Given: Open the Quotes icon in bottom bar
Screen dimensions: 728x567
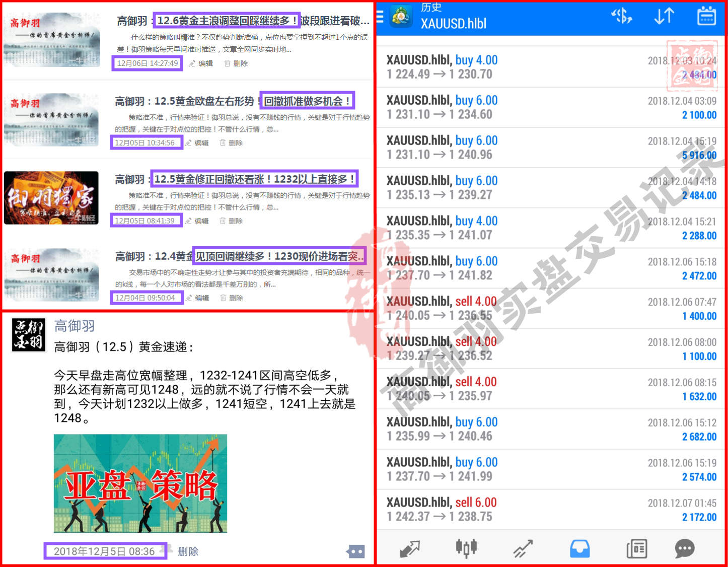Looking at the screenshot, I should click(x=410, y=548).
